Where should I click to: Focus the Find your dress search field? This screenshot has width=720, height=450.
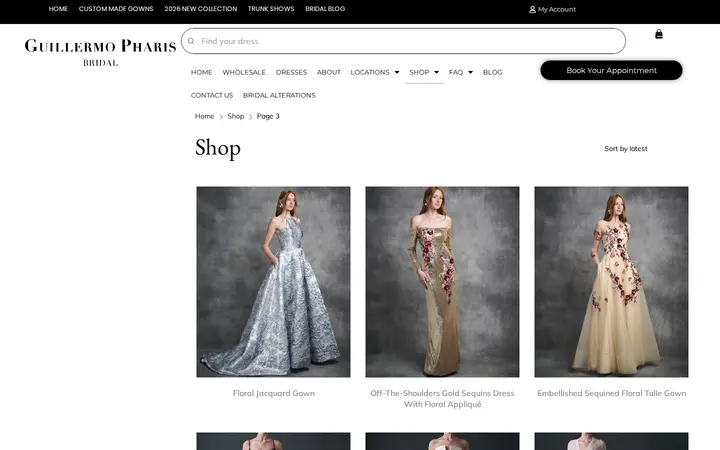tap(403, 41)
